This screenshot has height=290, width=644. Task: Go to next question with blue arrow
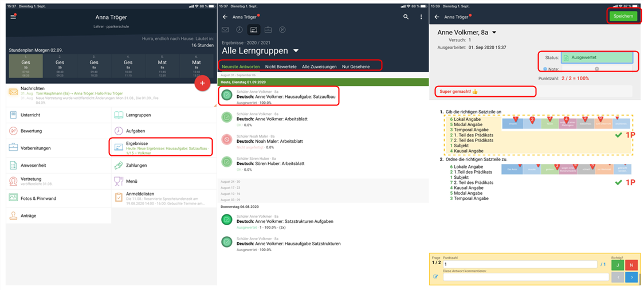click(x=631, y=277)
